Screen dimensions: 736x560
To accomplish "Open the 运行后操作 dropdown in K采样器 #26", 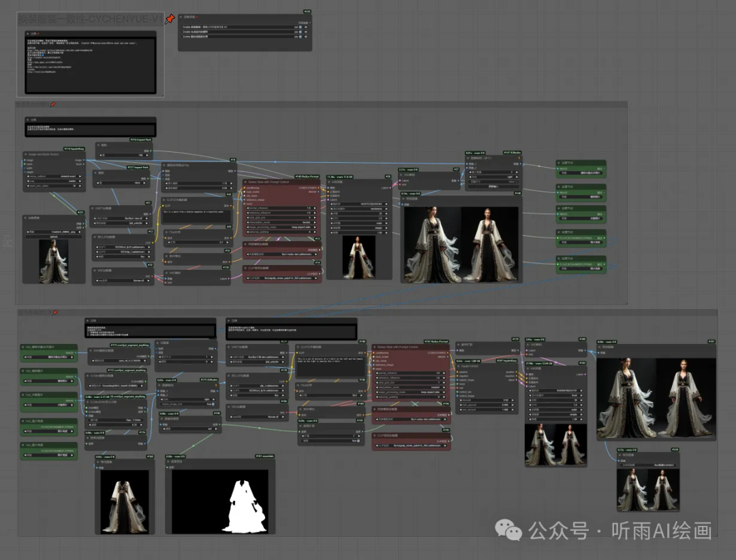I will click(359, 208).
